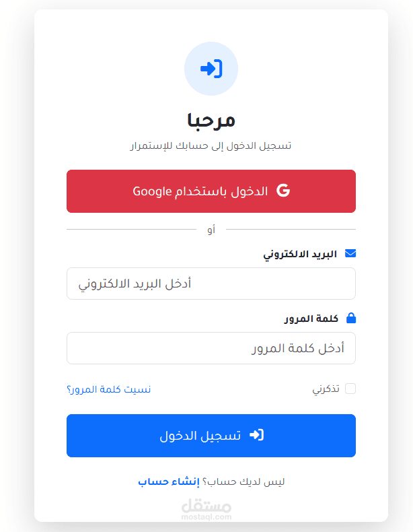
Task: Open the نسيت كلمة المرور؟ link
Action: [109, 389]
